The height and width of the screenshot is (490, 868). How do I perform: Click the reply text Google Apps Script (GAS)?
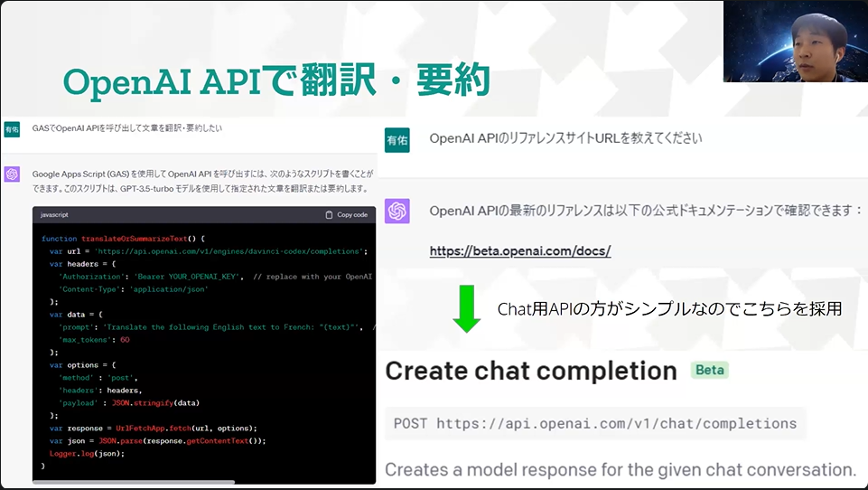[x=202, y=181]
